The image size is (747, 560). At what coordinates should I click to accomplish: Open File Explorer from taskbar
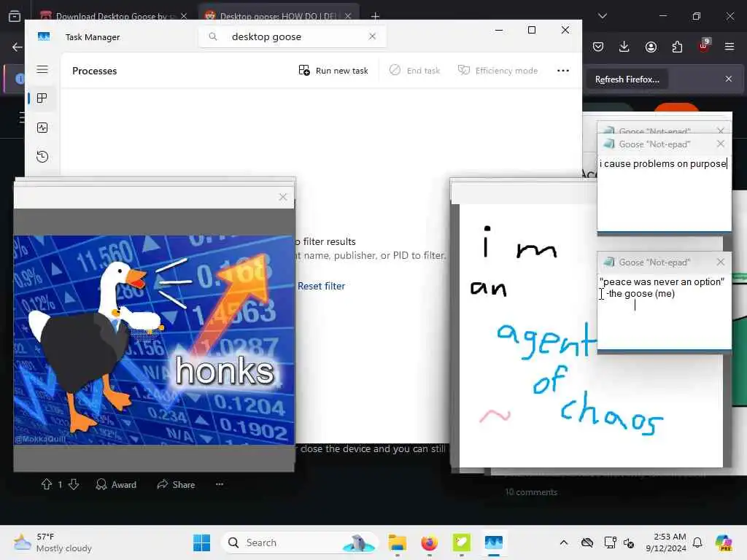[x=397, y=542]
